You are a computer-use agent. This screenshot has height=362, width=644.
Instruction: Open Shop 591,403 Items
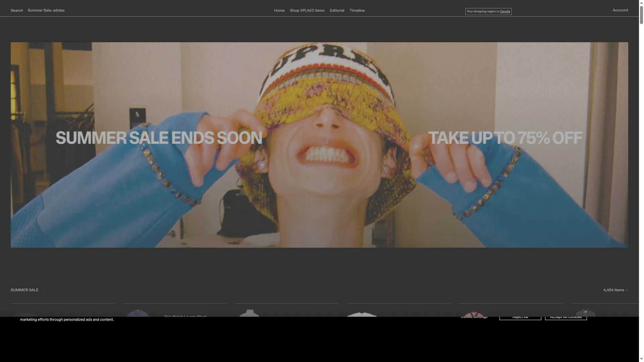pyautogui.click(x=307, y=10)
